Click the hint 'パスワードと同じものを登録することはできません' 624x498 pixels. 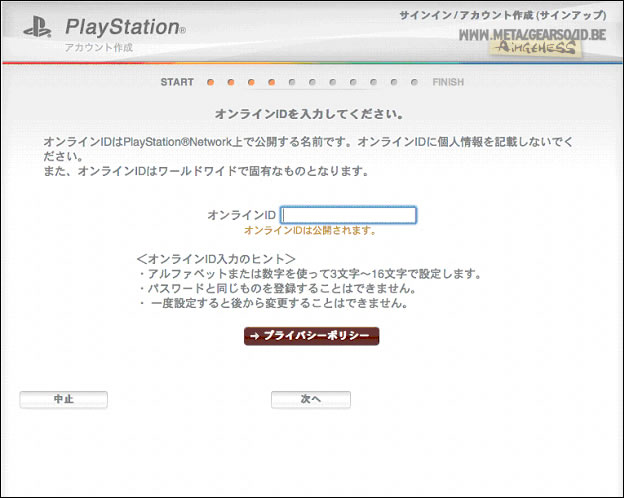tap(277, 289)
